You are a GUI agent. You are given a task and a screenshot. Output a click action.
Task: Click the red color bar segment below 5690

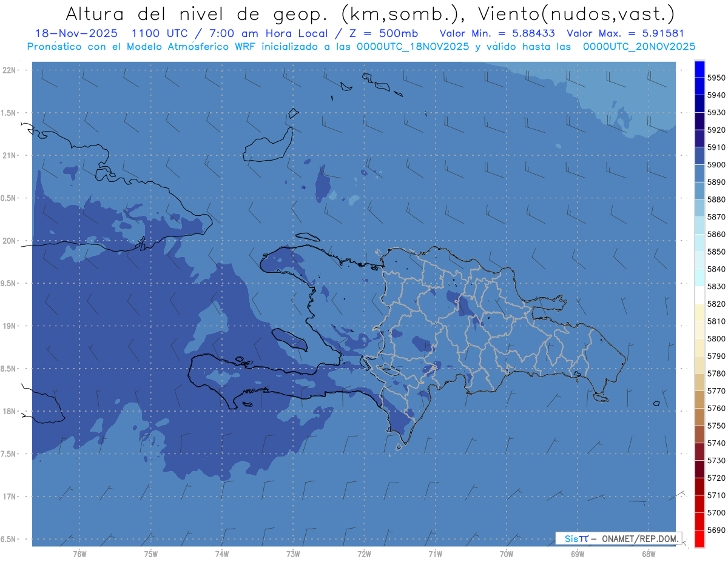coord(699,538)
